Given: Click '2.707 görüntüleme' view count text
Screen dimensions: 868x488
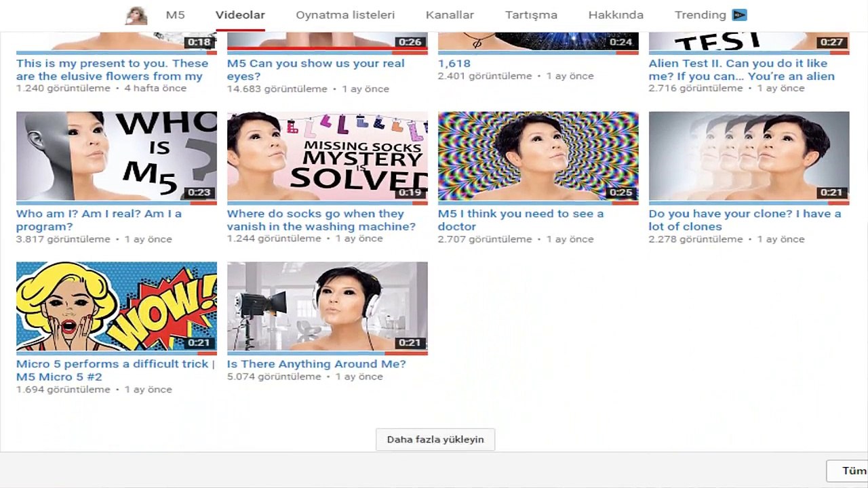Looking at the screenshot, I should pos(485,239).
